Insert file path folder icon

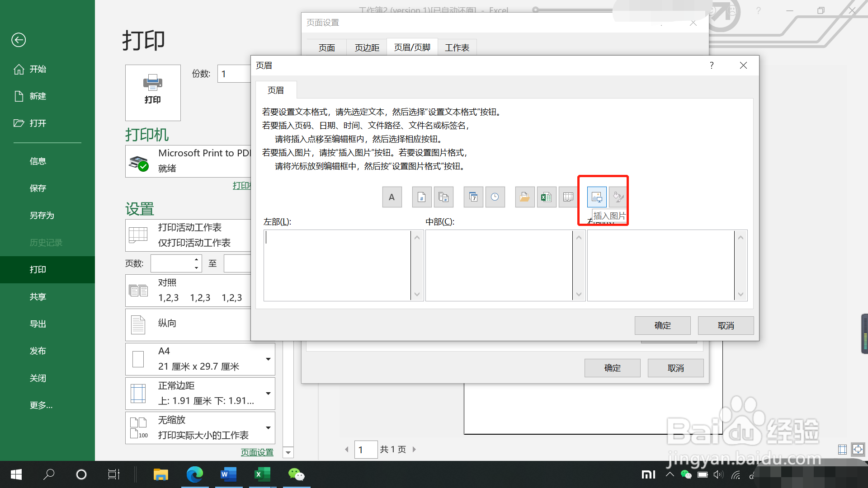(x=524, y=197)
